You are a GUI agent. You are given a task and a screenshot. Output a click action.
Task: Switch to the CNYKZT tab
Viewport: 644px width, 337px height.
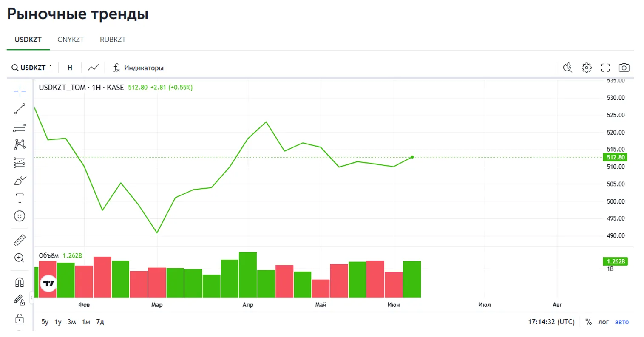click(x=71, y=40)
